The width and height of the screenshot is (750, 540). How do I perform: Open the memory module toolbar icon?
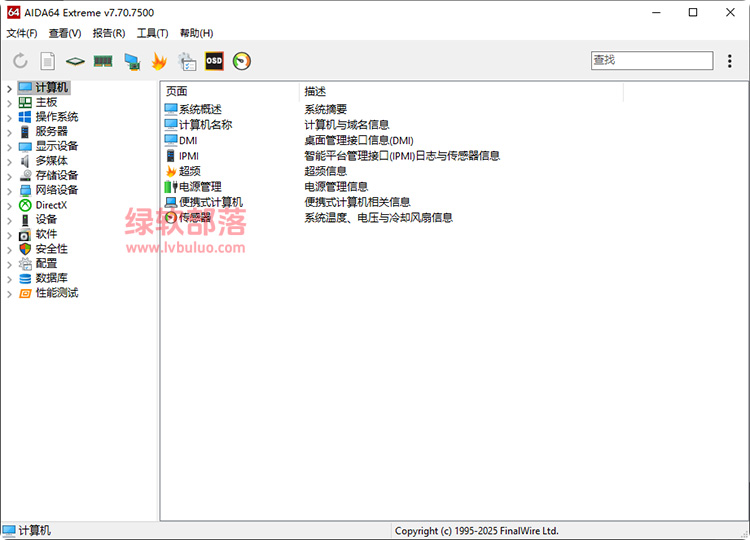point(103,61)
